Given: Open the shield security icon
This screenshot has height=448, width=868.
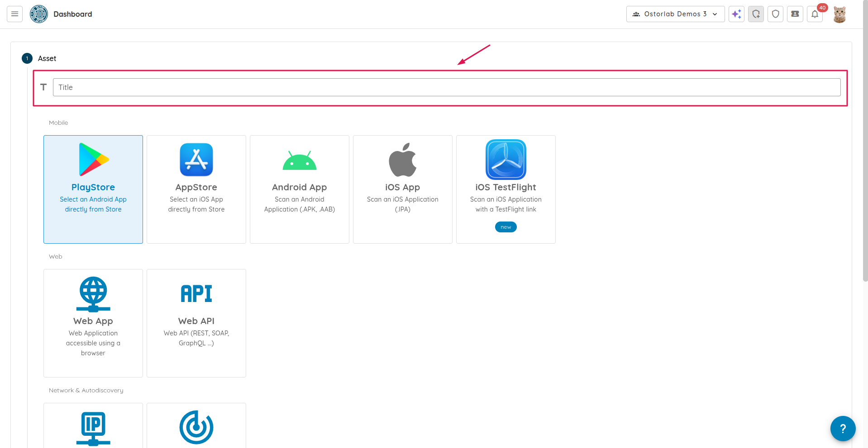Looking at the screenshot, I should click(x=775, y=14).
